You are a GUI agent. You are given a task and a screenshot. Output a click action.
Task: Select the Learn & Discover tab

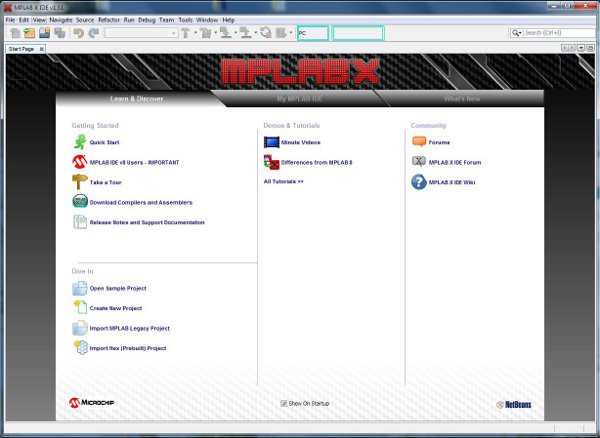coord(137,99)
